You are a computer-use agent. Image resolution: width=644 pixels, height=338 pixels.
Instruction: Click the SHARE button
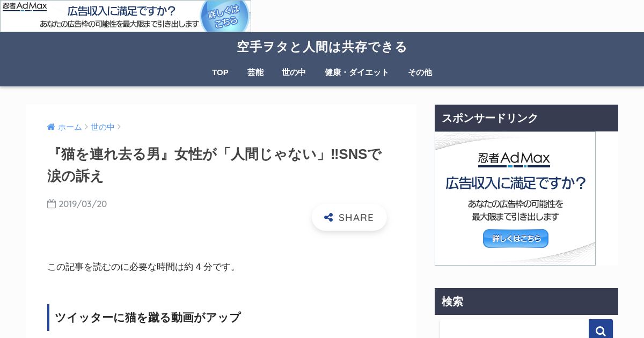pos(349,217)
